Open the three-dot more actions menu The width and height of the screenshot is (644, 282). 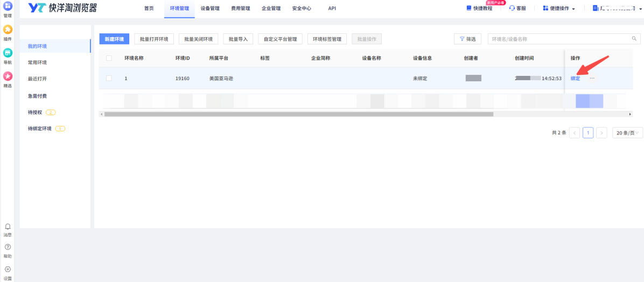(x=592, y=78)
